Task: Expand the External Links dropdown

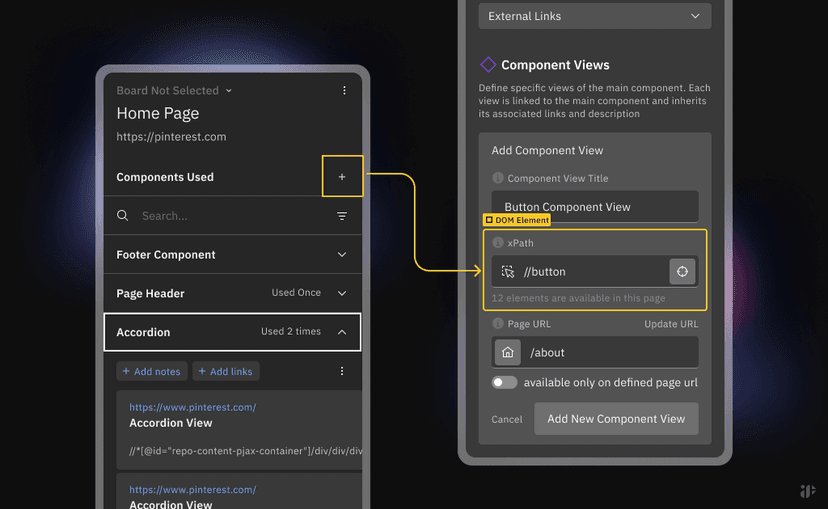Action: [595, 16]
